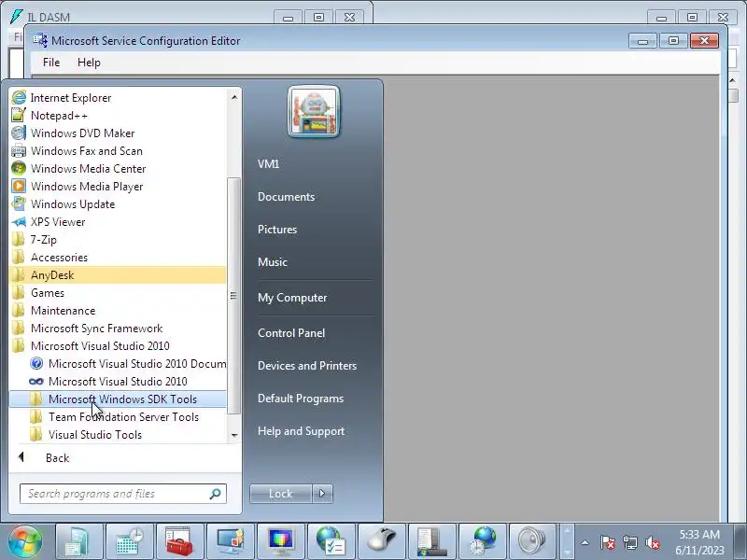Screen dimensions: 747x560
Task: Open the documents pages taskbar icon
Action: point(79,541)
